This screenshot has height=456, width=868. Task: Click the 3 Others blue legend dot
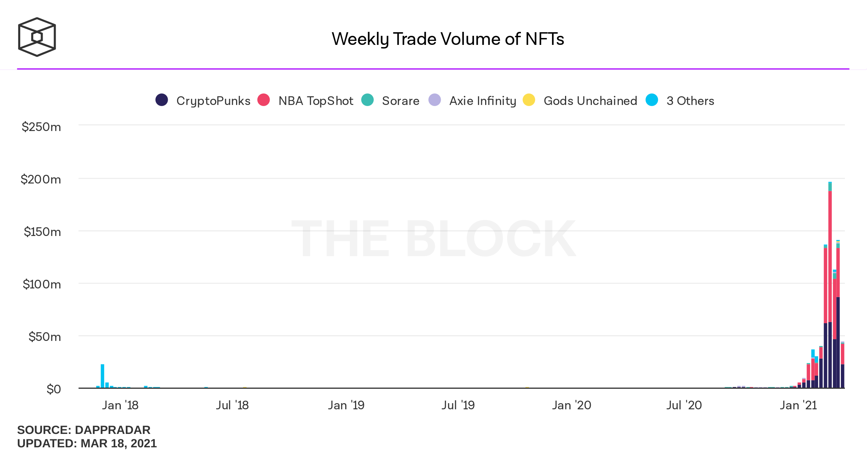point(652,100)
